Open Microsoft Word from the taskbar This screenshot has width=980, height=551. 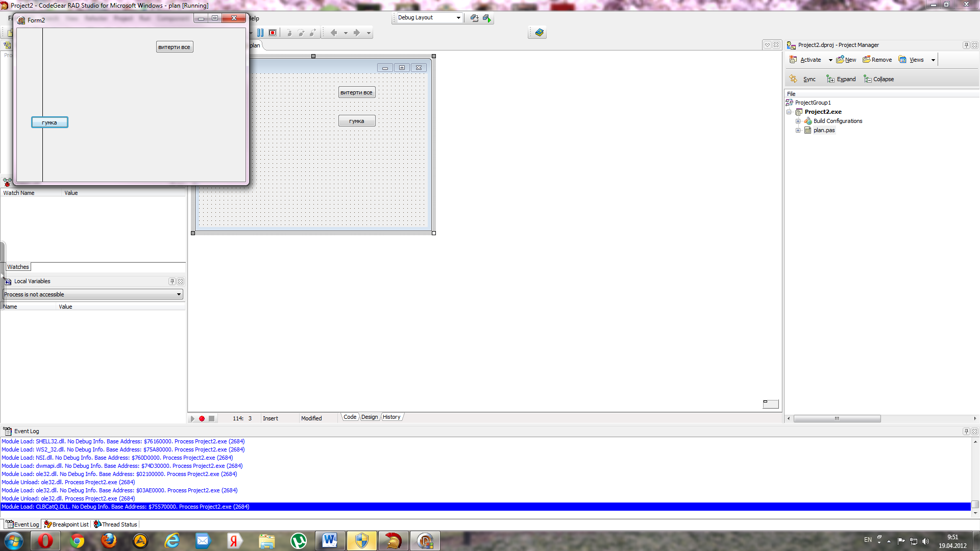click(330, 541)
